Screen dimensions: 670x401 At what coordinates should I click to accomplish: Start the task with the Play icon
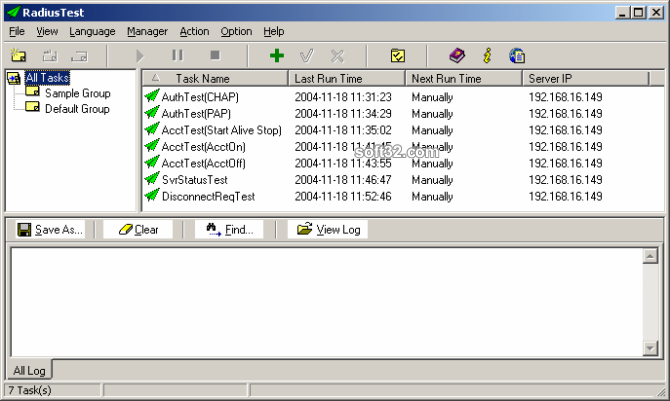click(x=140, y=56)
